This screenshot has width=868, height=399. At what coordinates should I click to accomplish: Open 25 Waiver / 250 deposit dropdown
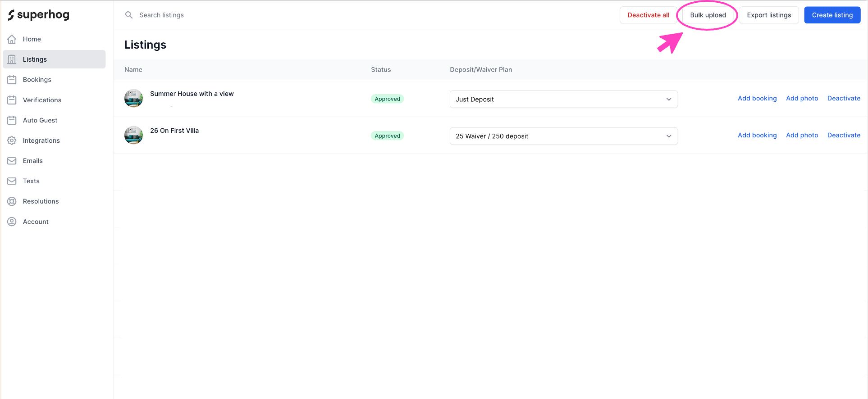[564, 136]
